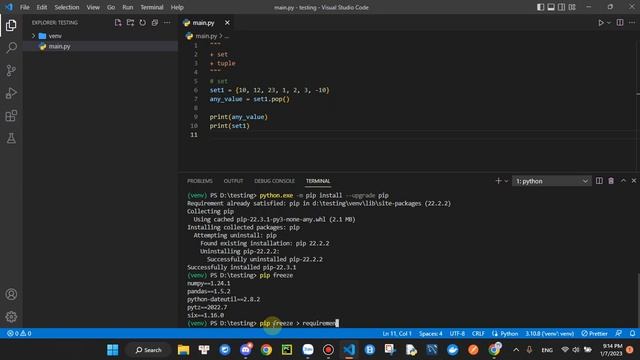
Task: Open the 1: python terminal selector
Action: coord(552,181)
